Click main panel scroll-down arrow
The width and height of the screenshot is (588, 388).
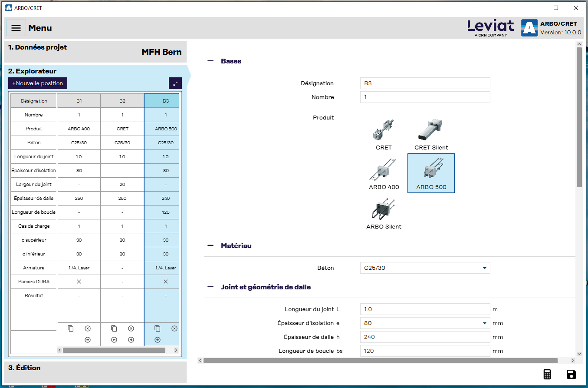point(579,354)
